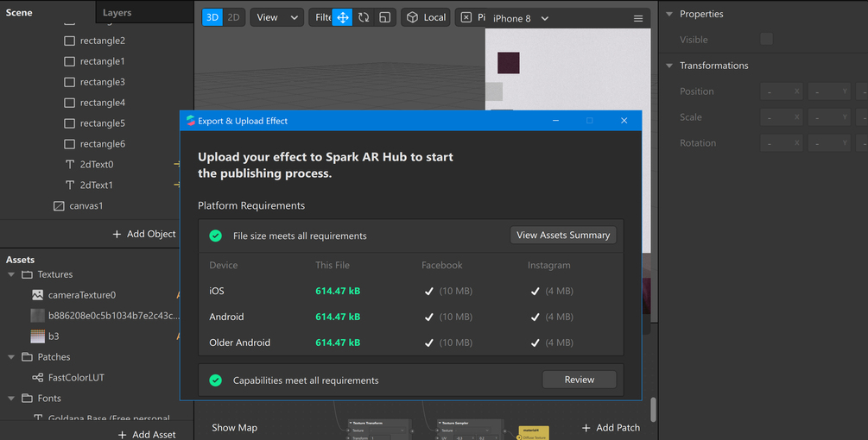This screenshot has width=868, height=440.
Task: Click file size requirements green checkmark
Action: click(x=215, y=236)
